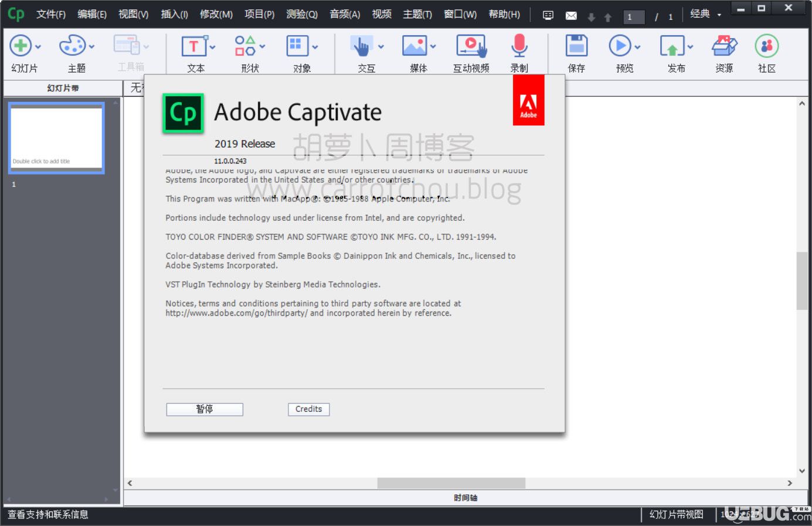This screenshot has height=526, width=812.
Task: Open the 媒体 media tool
Action: [x=415, y=46]
